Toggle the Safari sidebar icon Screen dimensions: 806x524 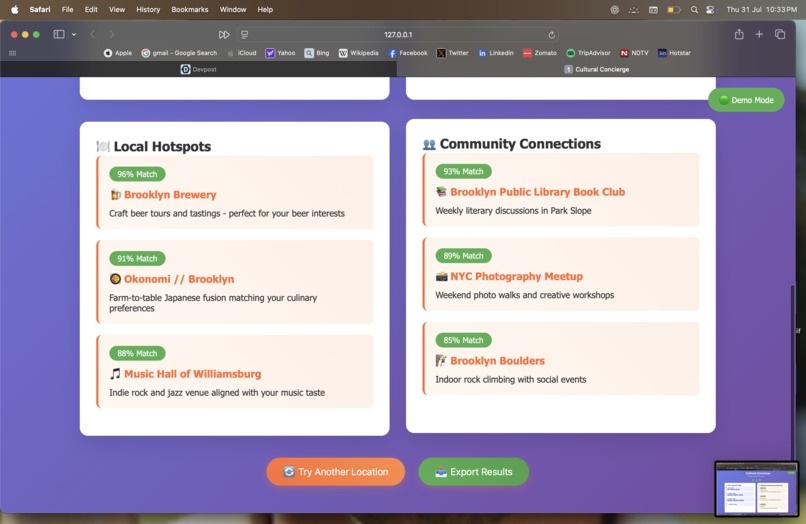pyautogui.click(x=59, y=34)
